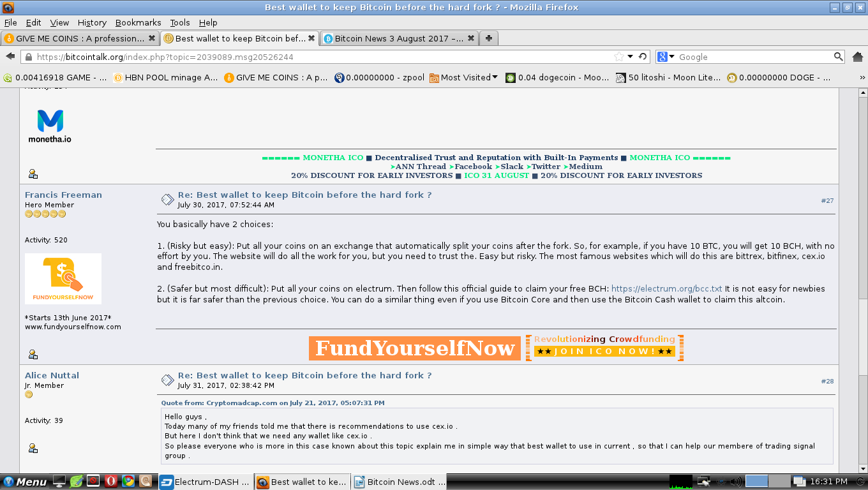The image size is (868, 490).
Task: Close the GIVE ME COINS tab
Action: coord(152,38)
